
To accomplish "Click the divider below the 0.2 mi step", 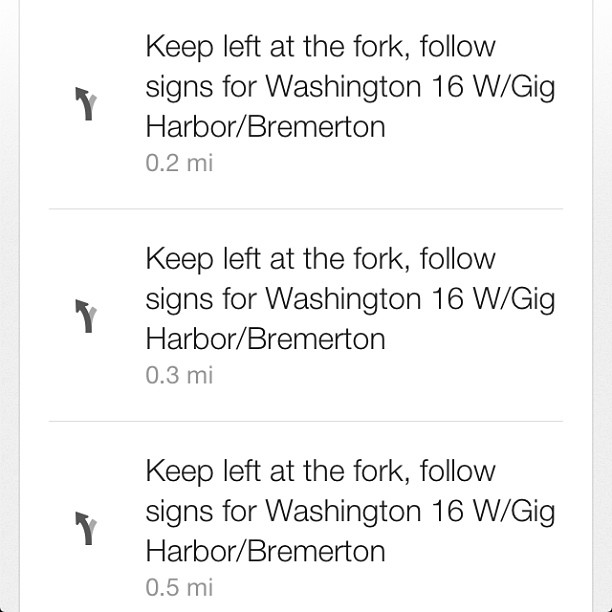I will tap(306, 209).
